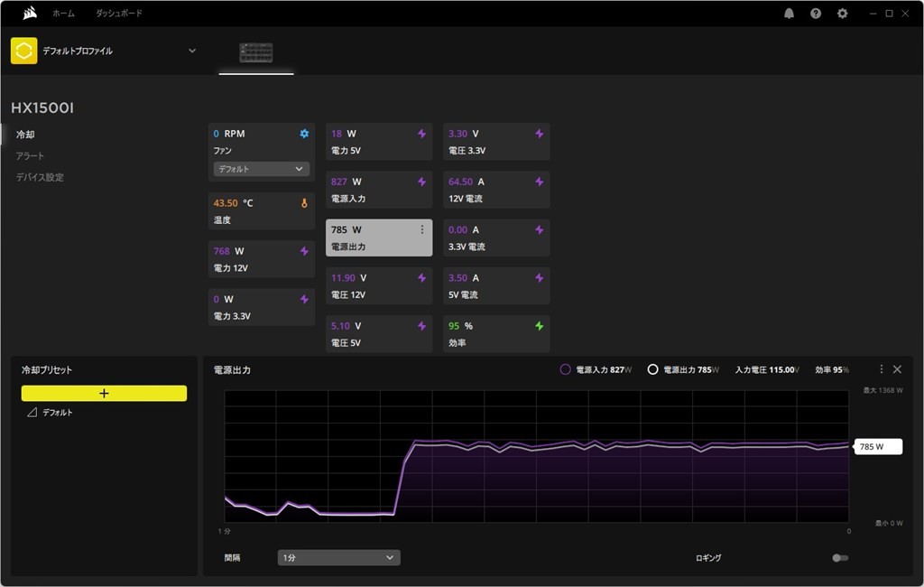Open the settings gear in title bar
The height and width of the screenshot is (587, 924).
tap(843, 14)
